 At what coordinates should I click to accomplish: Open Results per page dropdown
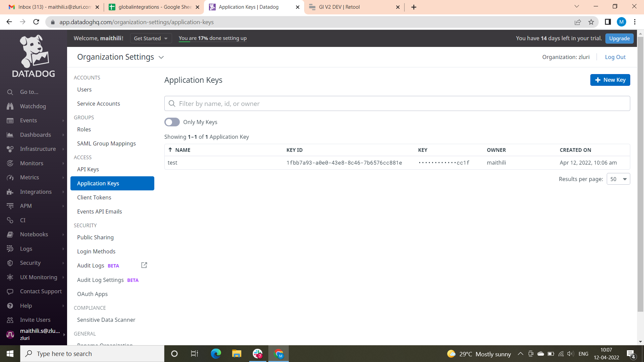click(x=618, y=179)
